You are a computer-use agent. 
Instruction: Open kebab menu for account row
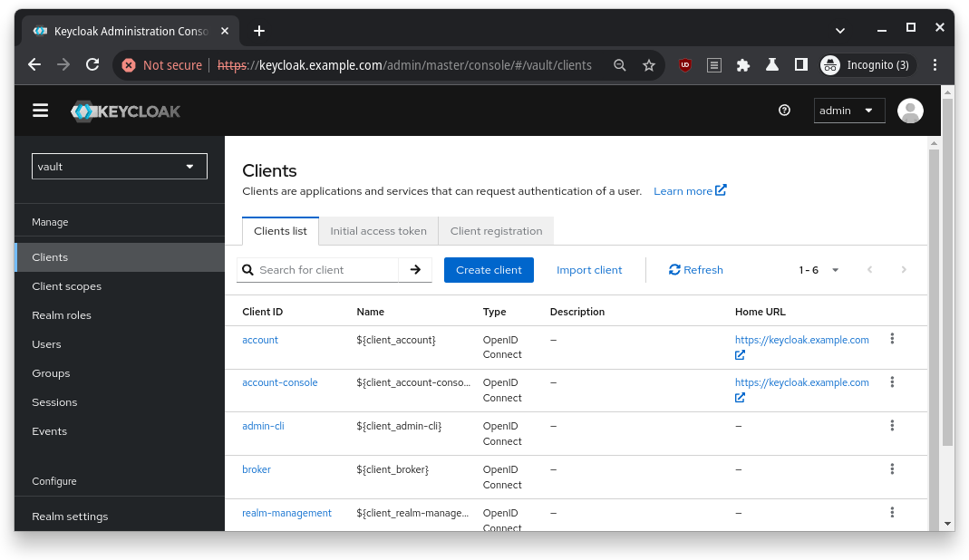click(x=892, y=339)
